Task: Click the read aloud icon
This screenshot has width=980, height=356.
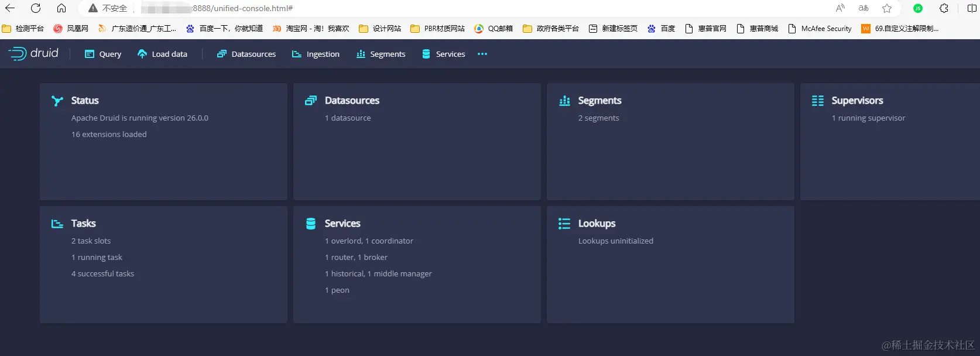Action: click(x=840, y=8)
